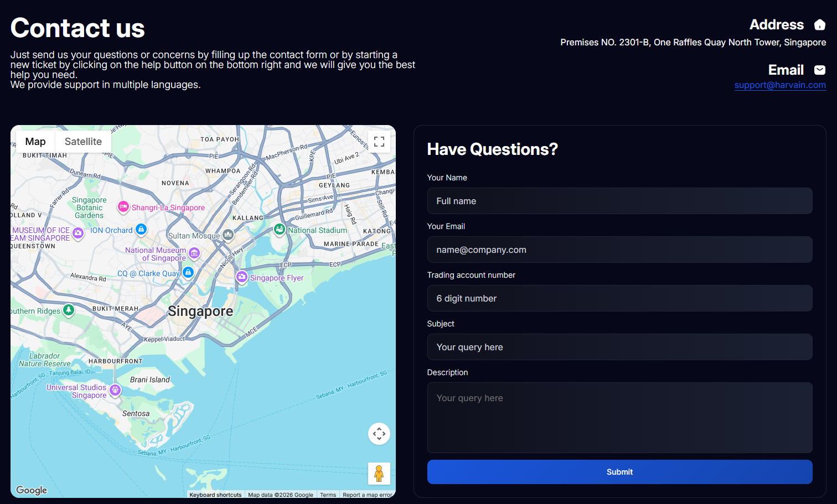Viewport: 837px width, 504px height.
Task: Click the Brani Island label
Action: pyautogui.click(x=150, y=380)
